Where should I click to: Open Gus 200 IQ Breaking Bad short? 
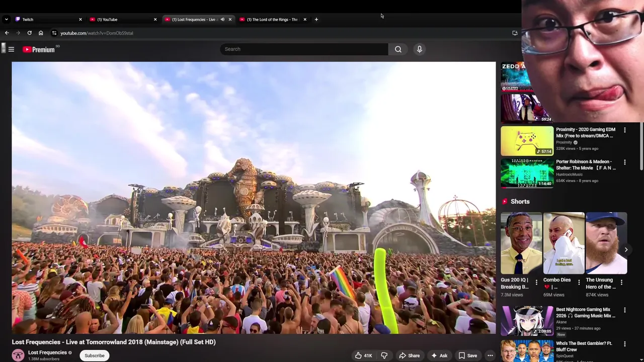pyautogui.click(x=521, y=243)
